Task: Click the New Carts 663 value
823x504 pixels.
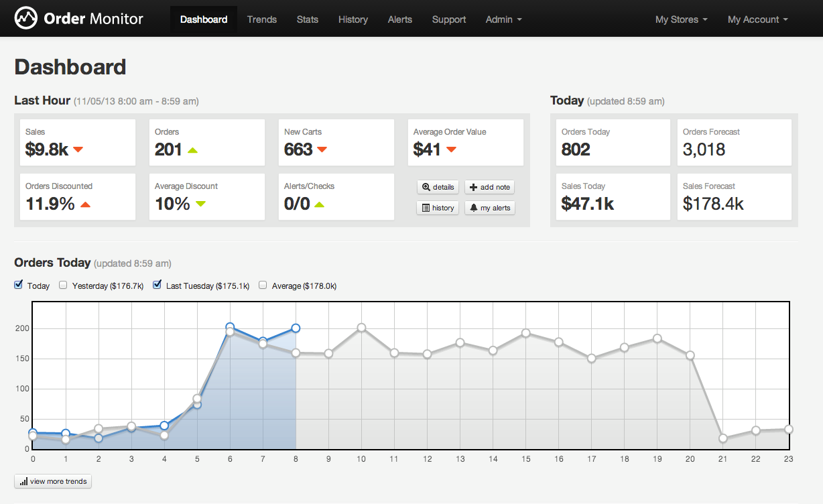Action: click(x=298, y=149)
